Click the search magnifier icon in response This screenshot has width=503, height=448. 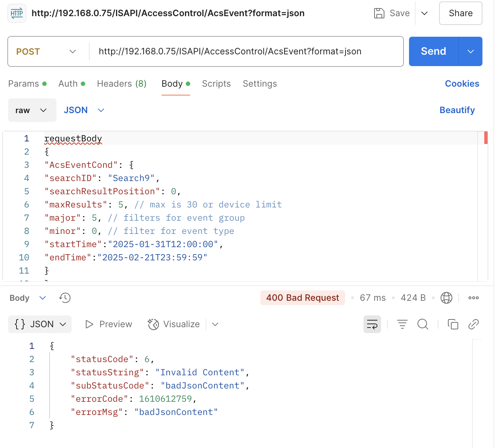point(423,324)
